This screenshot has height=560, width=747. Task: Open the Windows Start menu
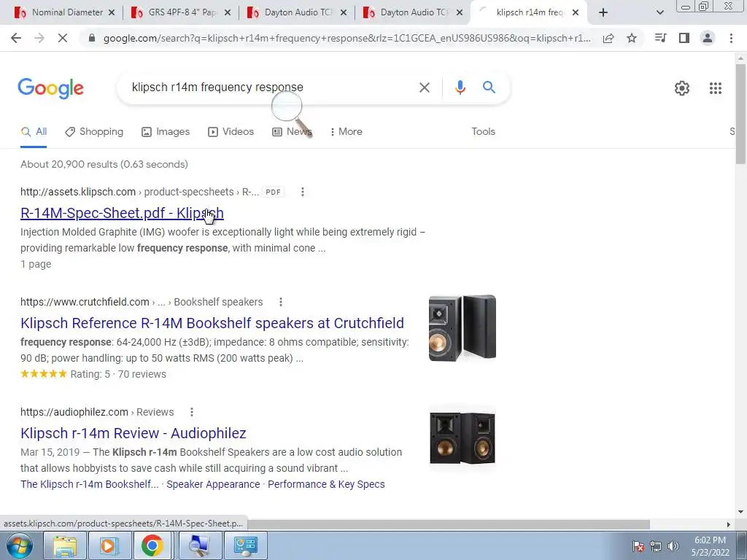pyautogui.click(x=20, y=545)
